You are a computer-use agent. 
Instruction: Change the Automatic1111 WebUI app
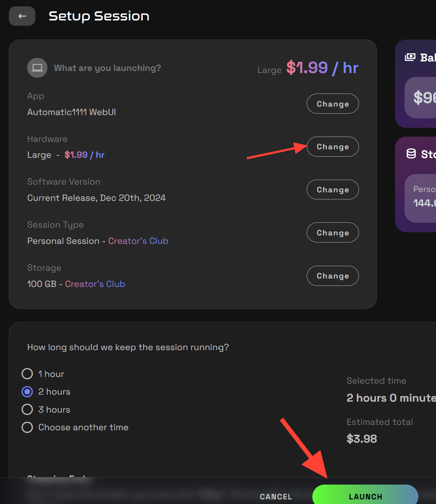[332, 104]
